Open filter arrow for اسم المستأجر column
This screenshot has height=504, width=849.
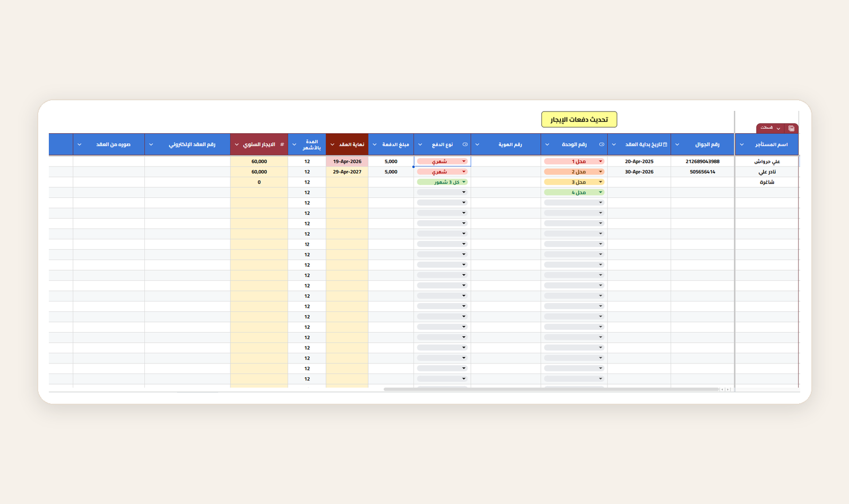coord(742,144)
